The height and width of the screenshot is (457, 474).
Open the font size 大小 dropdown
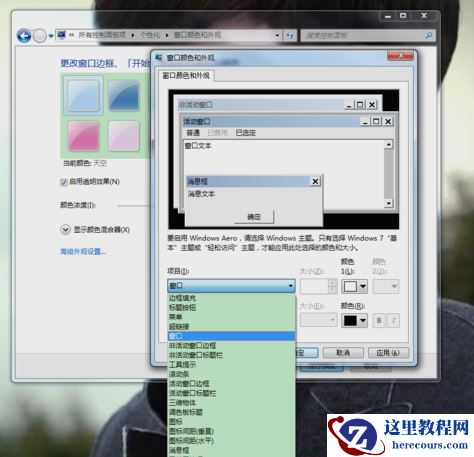pyautogui.click(x=318, y=320)
